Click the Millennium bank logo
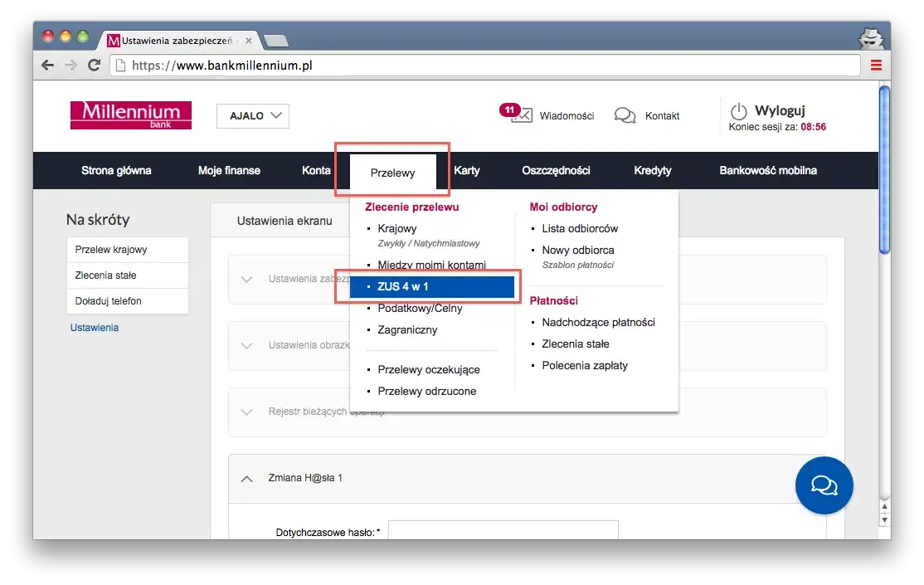Image resolution: width=924 pixels, height=585 pixels. click(x=131, y=115)
